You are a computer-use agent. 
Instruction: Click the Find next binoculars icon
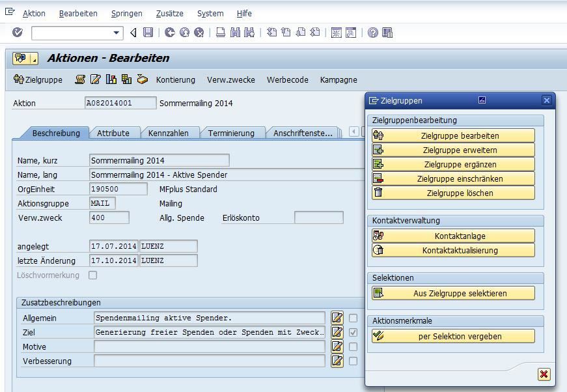249,33
